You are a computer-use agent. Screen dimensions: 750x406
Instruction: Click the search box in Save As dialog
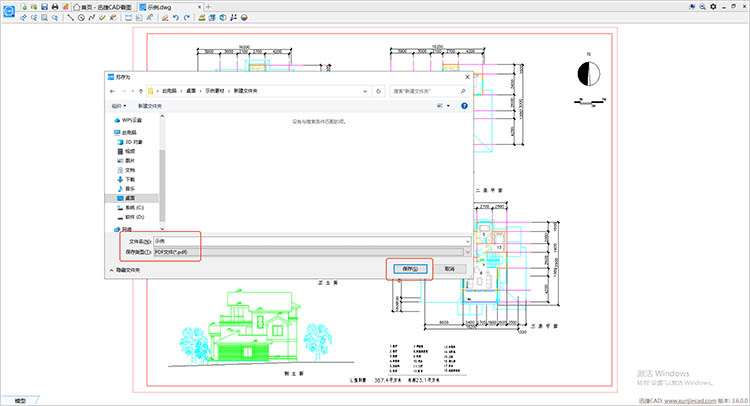[428, 91]
